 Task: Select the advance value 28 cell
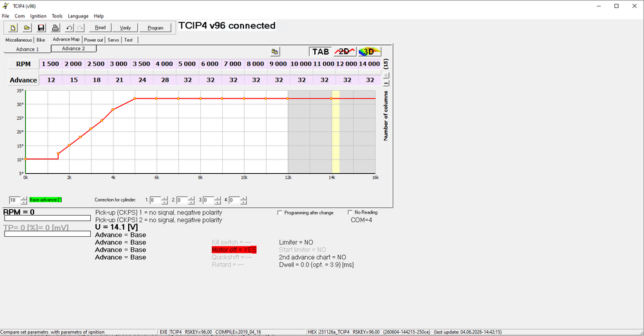[165, 80]
